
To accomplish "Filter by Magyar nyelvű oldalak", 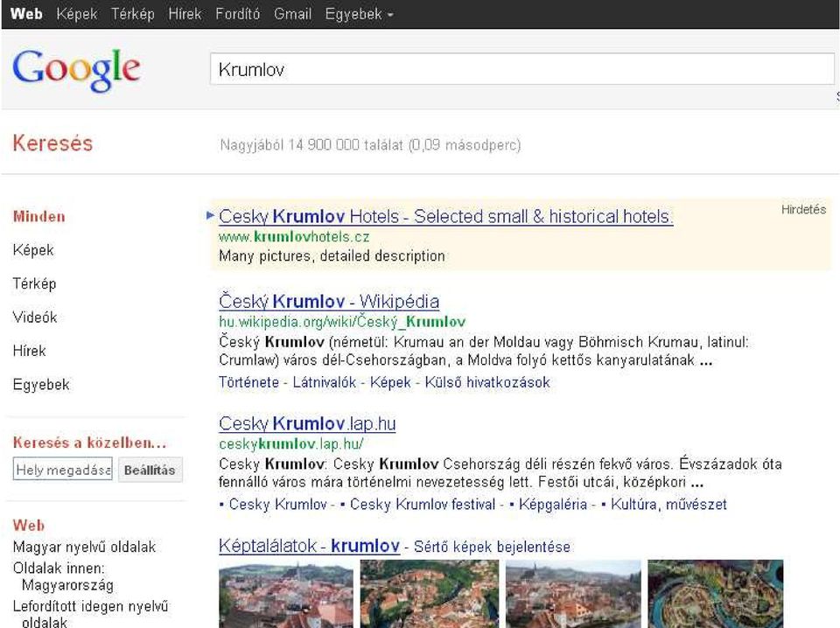I will pyautogui.click(x=85, y=547).
